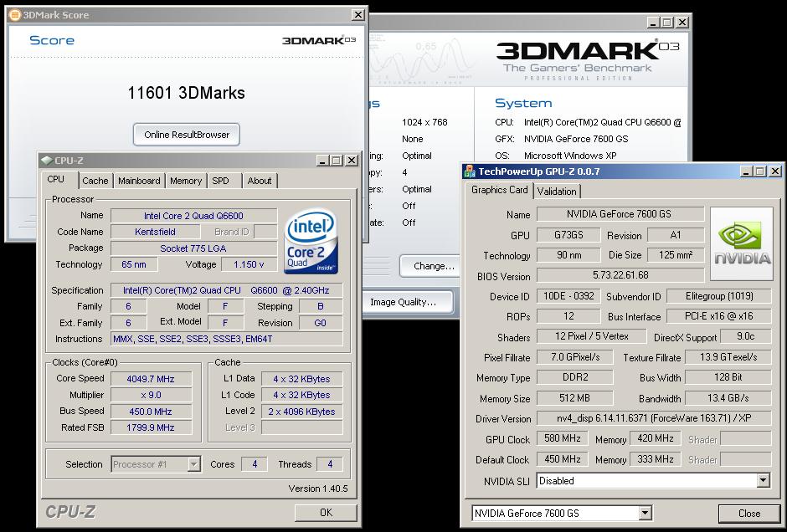787x532 pixels.
Task: Click the DirectX Support value 9.0c
Action: [745, 336]
